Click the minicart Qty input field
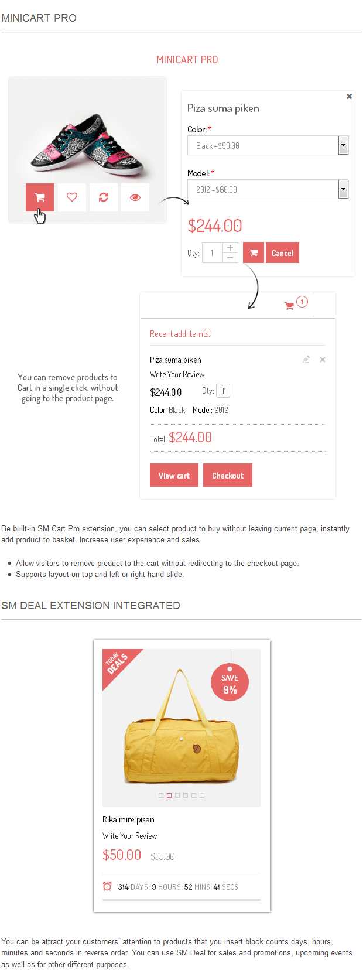 (x=223, y=391)
